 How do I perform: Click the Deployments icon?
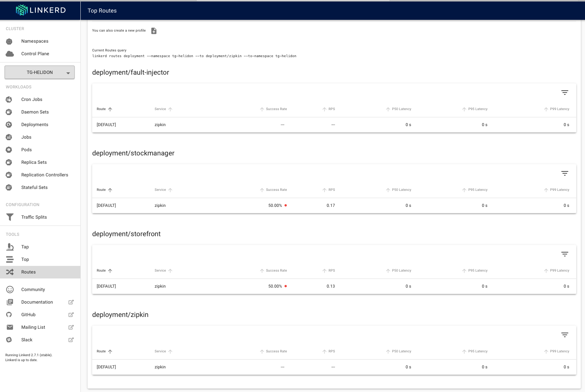9,125
